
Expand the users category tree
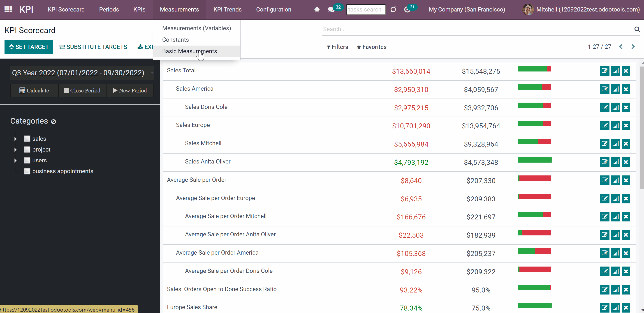(15, 160)
